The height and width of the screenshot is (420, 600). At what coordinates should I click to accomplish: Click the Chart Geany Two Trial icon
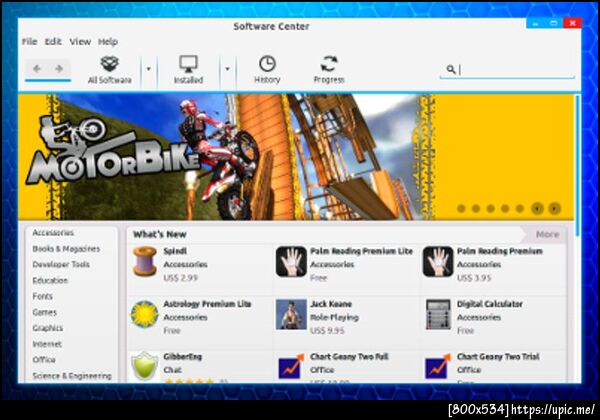click(x=438, y=366)
